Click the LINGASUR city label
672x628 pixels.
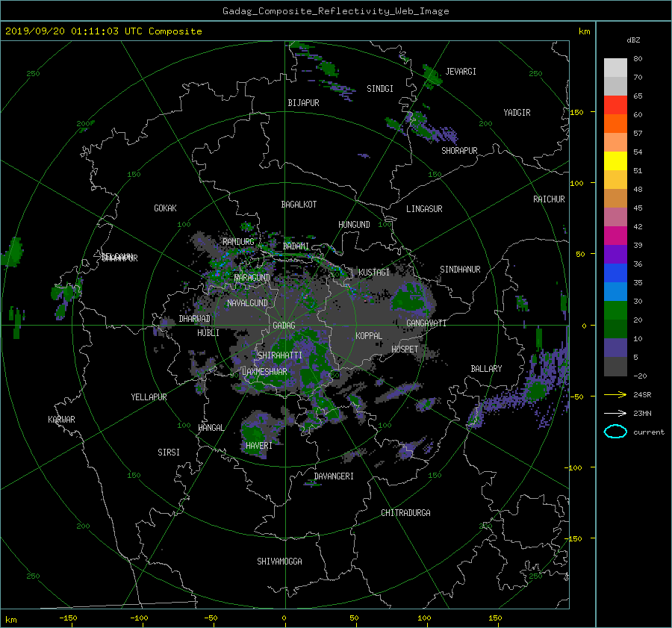point(424,209)
